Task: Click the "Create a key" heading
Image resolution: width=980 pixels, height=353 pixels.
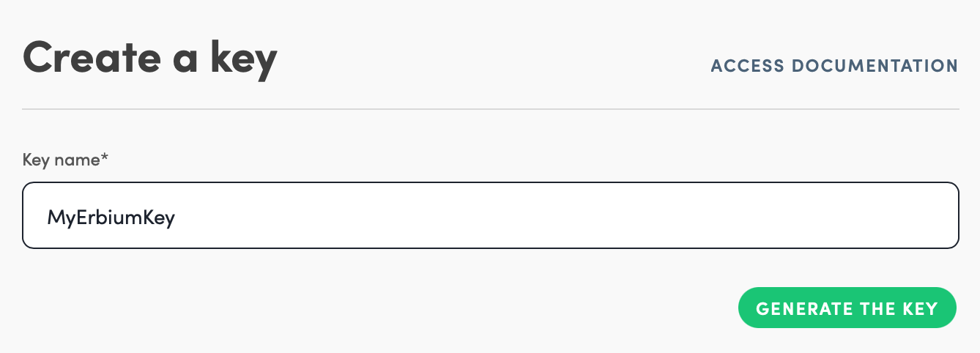Action: pos(150,58)
